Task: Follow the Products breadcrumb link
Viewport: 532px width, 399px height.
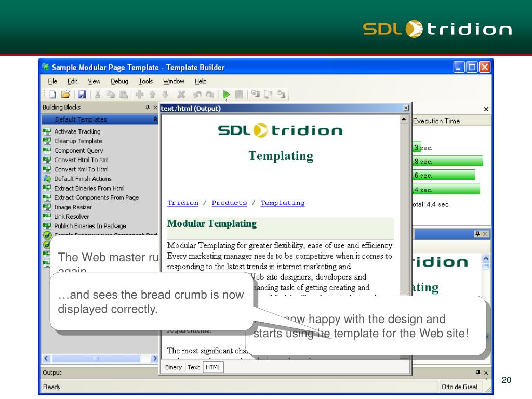Action: 229,203
